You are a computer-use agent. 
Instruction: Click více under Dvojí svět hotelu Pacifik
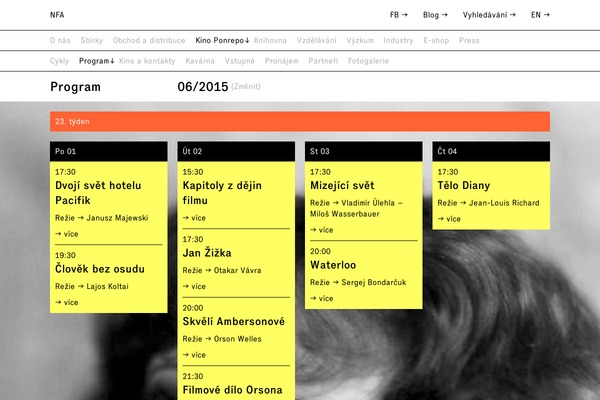point(67,234)
